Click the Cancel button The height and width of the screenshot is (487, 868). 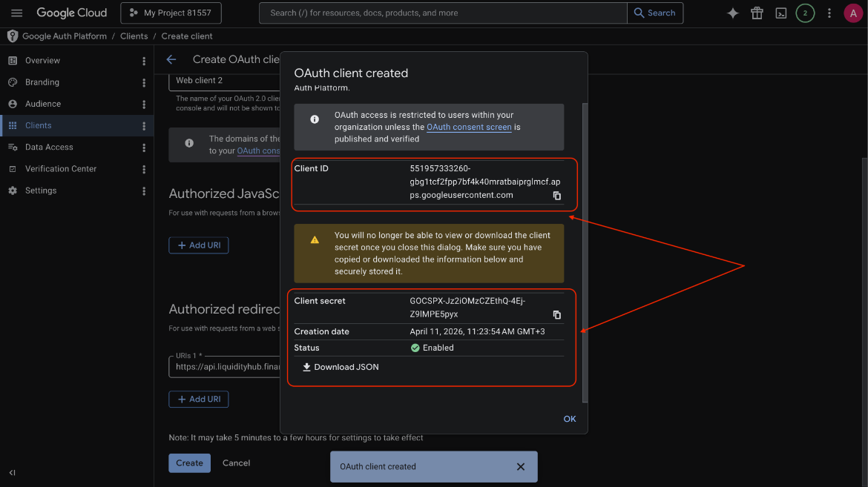pyautogui.click(x=237, y=463)
